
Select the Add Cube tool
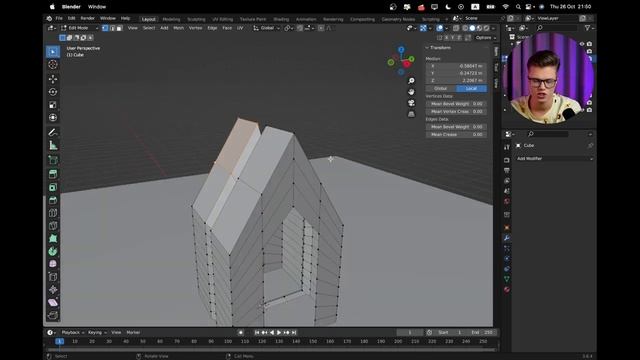tap(53, 160)
